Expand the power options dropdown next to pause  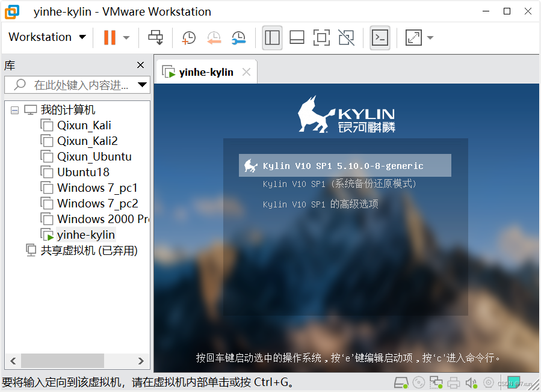[126, 38]
